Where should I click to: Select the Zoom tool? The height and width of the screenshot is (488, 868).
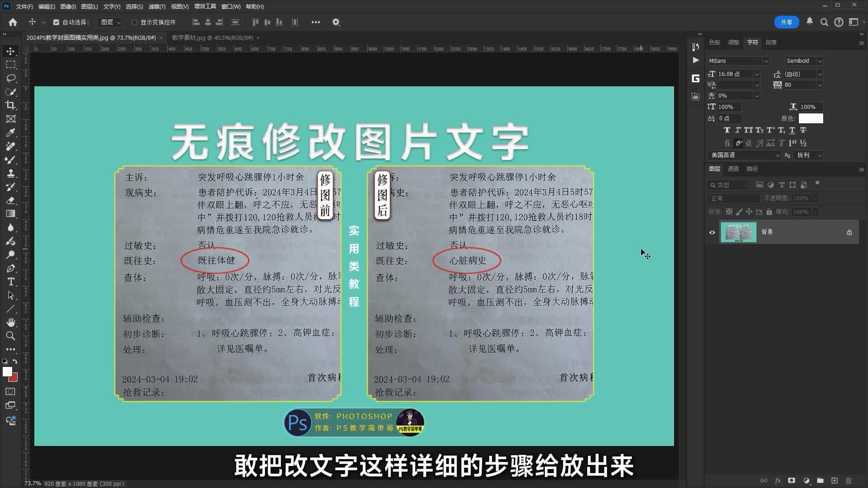(10, 336)
